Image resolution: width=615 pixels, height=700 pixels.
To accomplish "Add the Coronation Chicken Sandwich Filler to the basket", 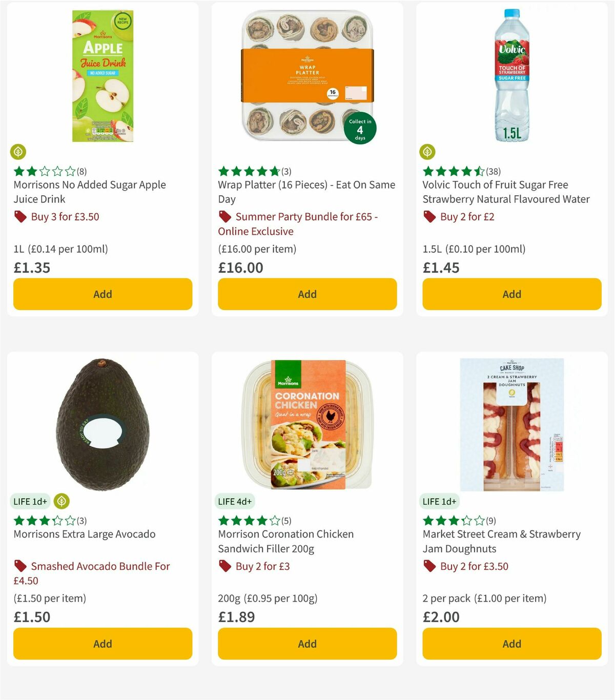I will pyautogui.click(x=306, y=644).
